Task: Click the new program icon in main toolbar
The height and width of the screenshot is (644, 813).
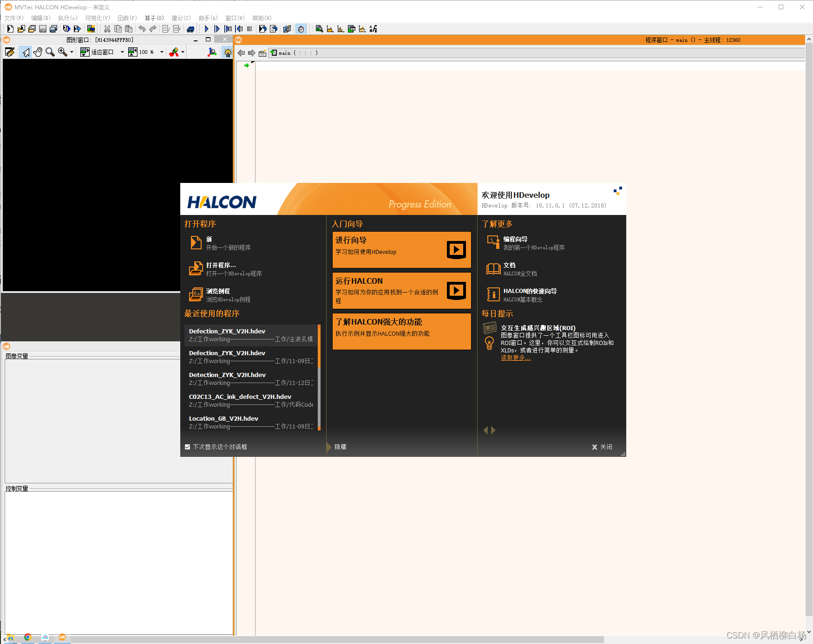Action: click(x=10, y=29)
